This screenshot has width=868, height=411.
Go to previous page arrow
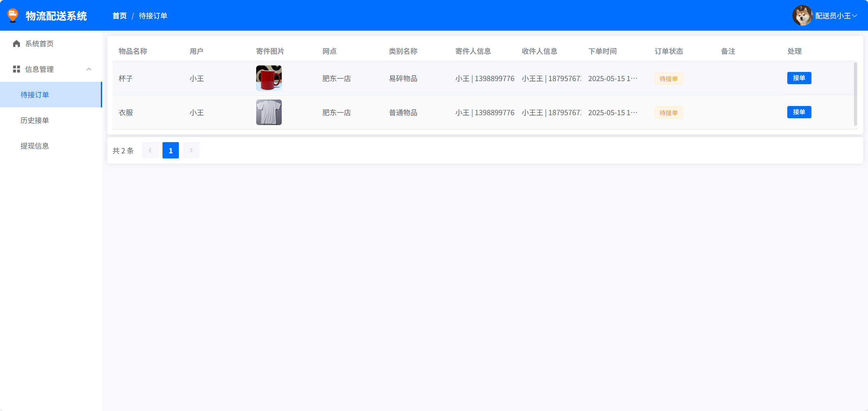[150, 150]
